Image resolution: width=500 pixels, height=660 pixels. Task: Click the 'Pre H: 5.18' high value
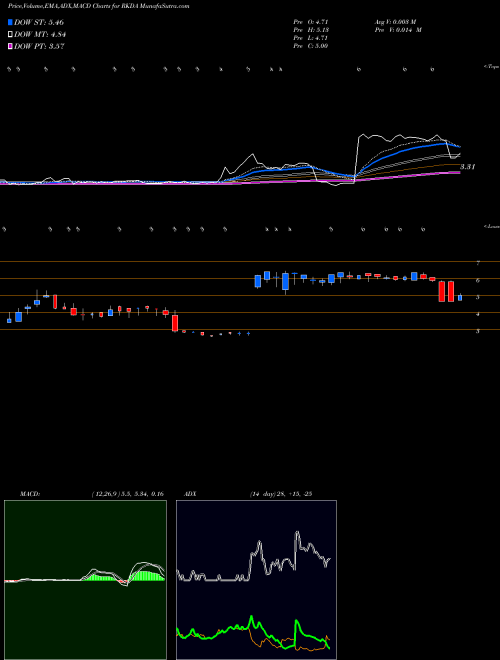coord(311,30)
